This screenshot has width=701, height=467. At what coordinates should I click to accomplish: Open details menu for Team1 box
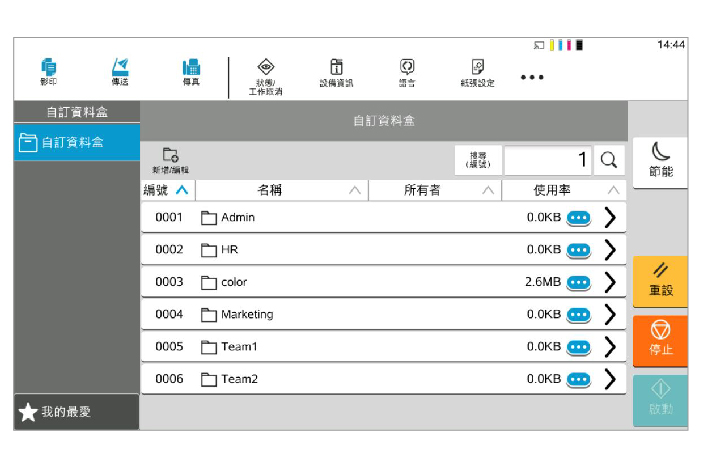579,347
